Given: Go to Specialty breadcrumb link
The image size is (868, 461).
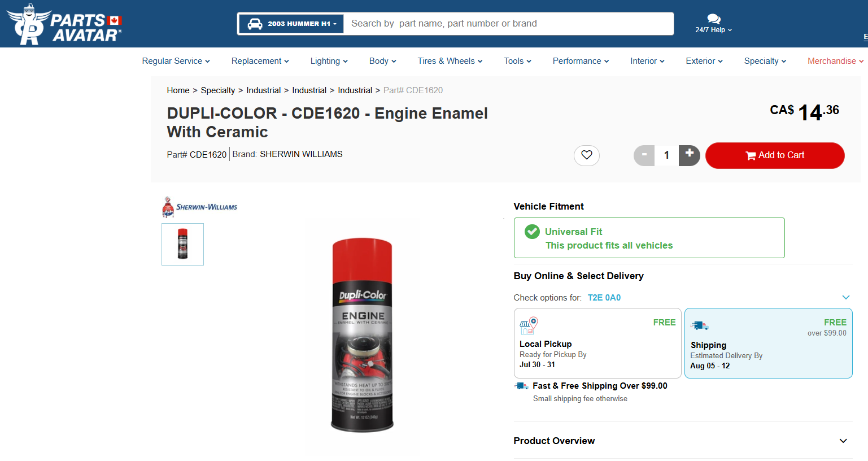Looking at the screenshot, I should (217, 90).
